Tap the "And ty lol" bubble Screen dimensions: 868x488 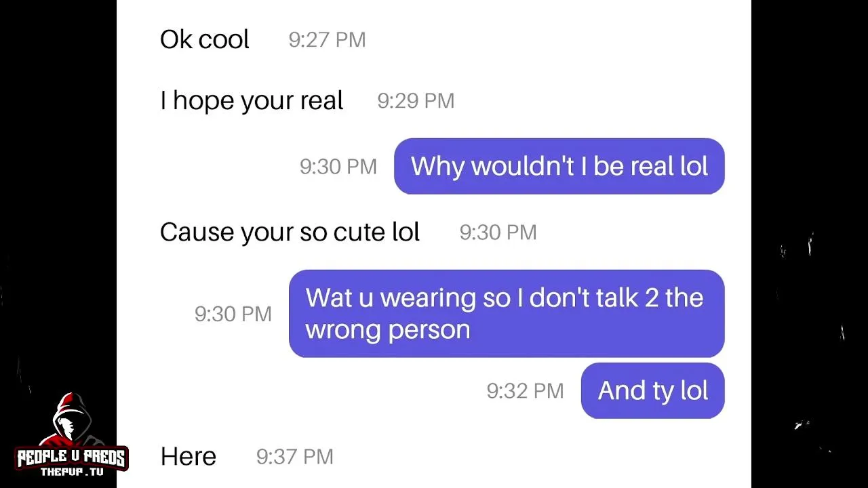click(652, 390)
